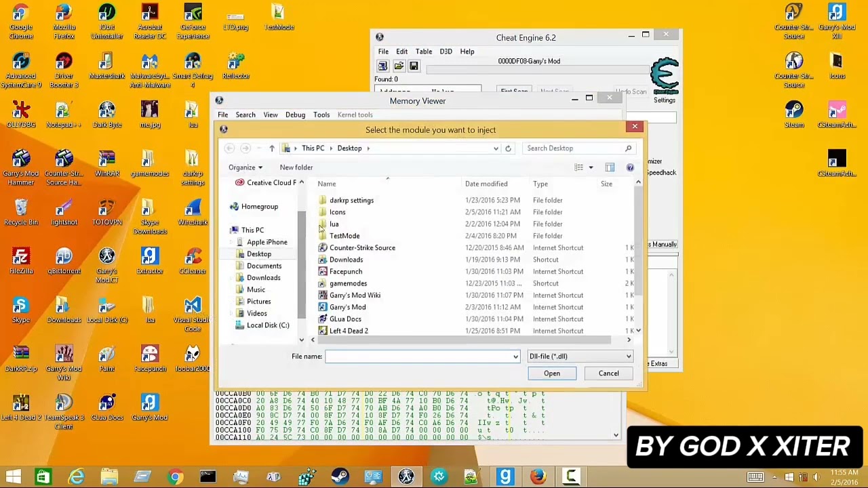
Task: Sort by the Type column header
Action: tap(540, 184)
